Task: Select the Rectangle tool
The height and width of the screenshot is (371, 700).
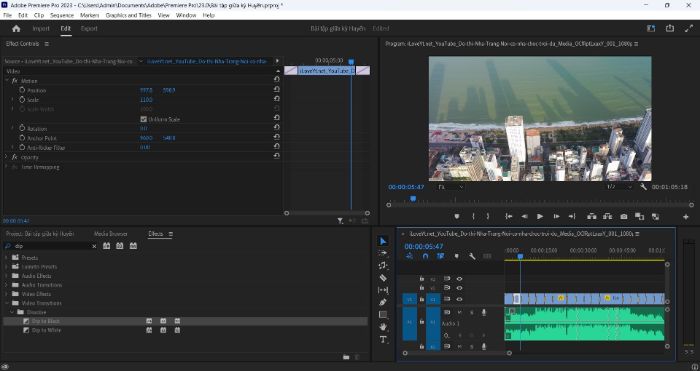Action: click(x=383, y=314)
